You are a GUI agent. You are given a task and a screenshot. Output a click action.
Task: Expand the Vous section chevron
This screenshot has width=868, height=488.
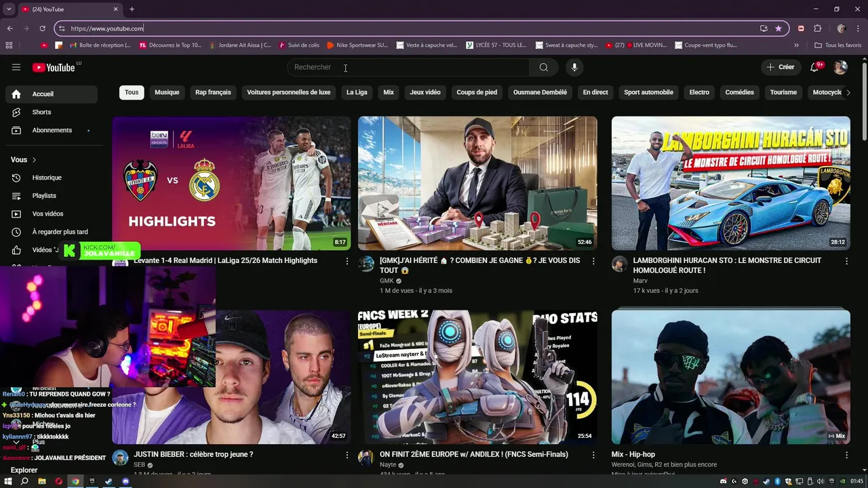click(34, 160)
